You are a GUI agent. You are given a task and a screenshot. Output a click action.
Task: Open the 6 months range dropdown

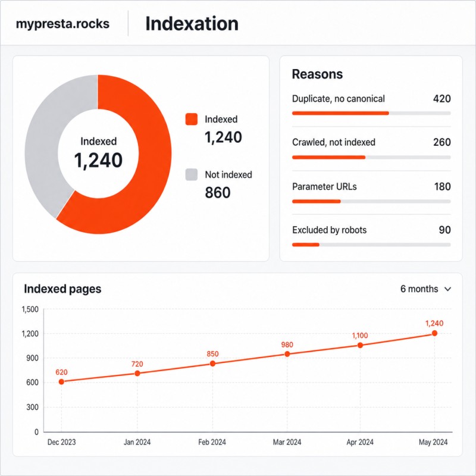click(x=425, y=289)
